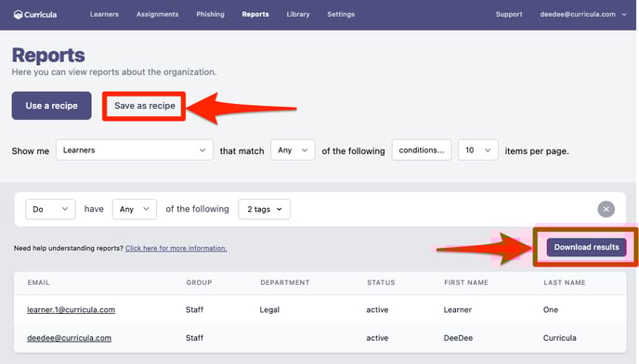
Task: Open the Learners report type dropdown
Action: pyautogui.click(x=134, y=150)
